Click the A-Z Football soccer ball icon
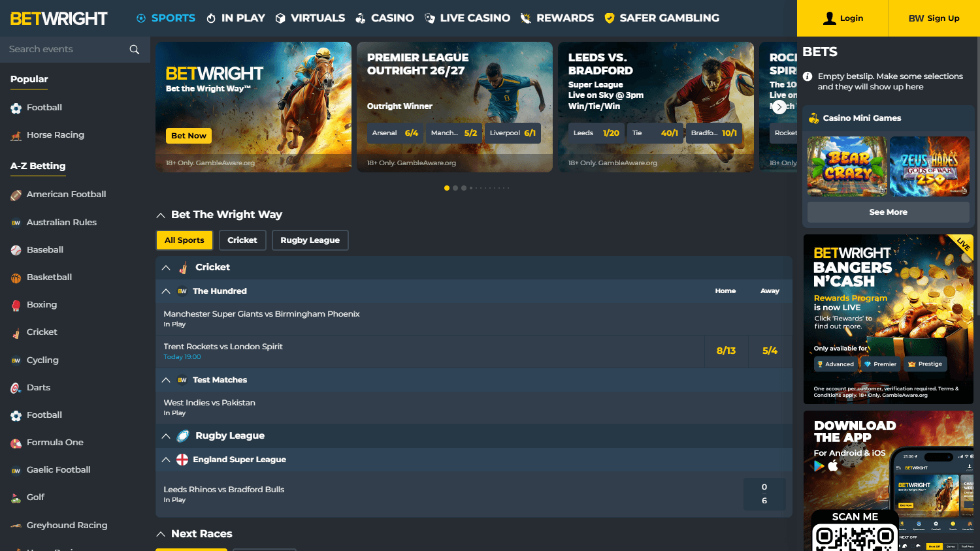Image resolution: width=980 pixels, height=551 pixels. 16,416
